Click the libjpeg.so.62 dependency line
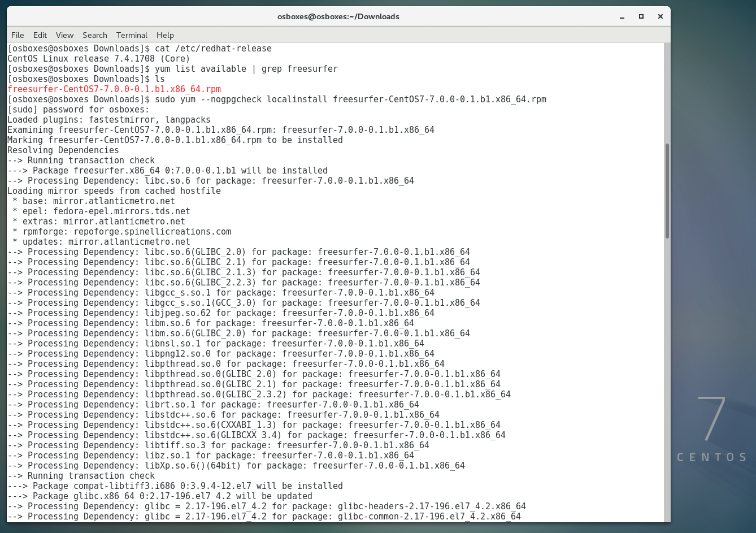 click(x=221, y=313)
